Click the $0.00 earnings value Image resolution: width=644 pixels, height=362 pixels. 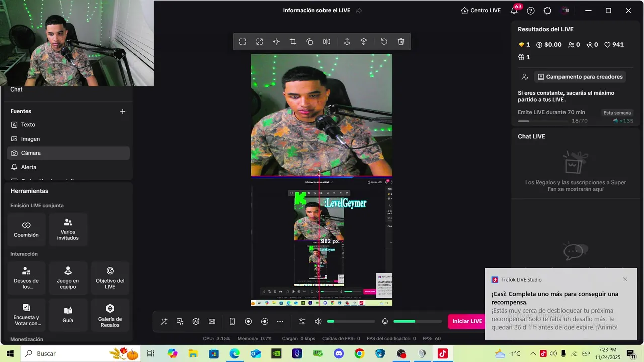coord(549,45)
